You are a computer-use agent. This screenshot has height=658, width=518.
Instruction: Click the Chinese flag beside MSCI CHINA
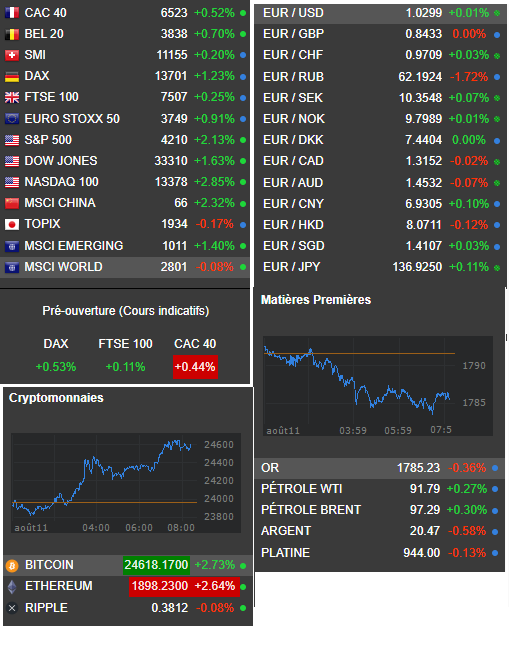(12, 203)
